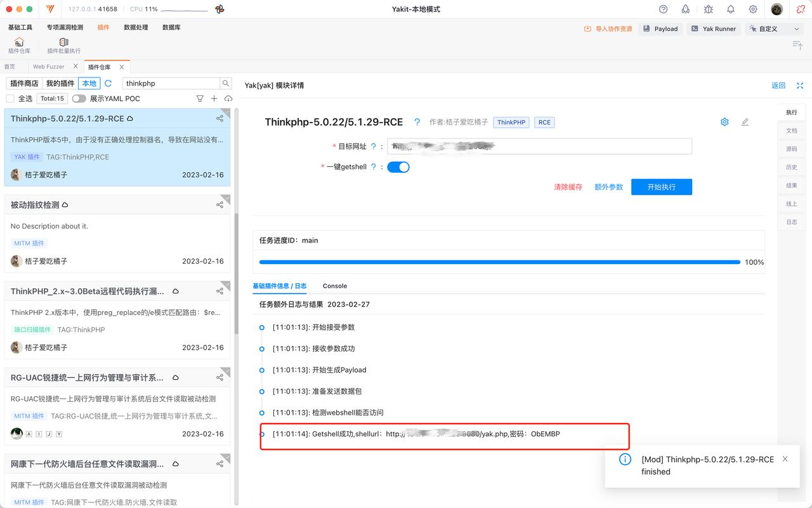Click the 开始执行 button
812x508 pixels.
(662, 187)
